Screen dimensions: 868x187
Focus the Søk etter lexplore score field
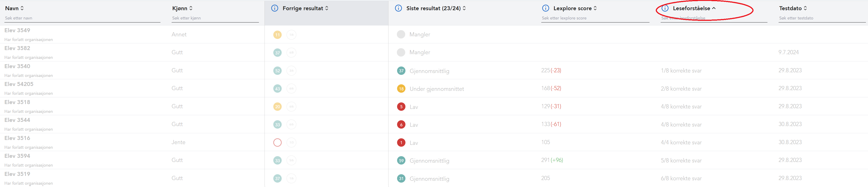coord(595,18)
